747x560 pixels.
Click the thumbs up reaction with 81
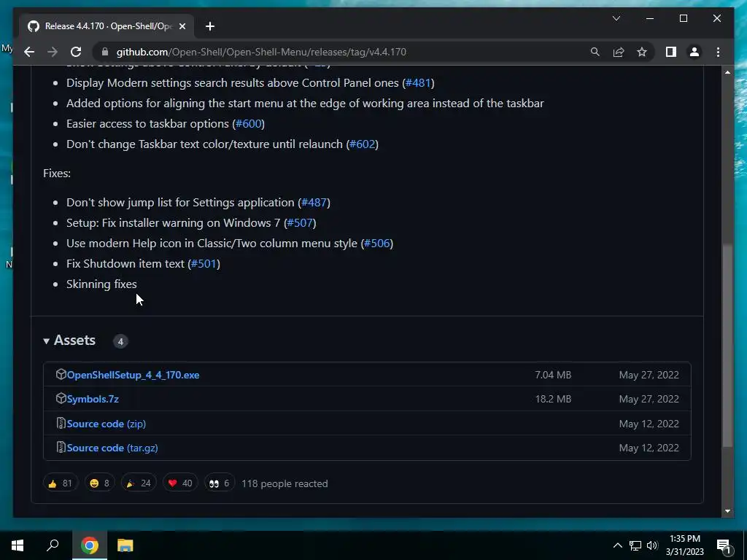[x=60, y=483]
